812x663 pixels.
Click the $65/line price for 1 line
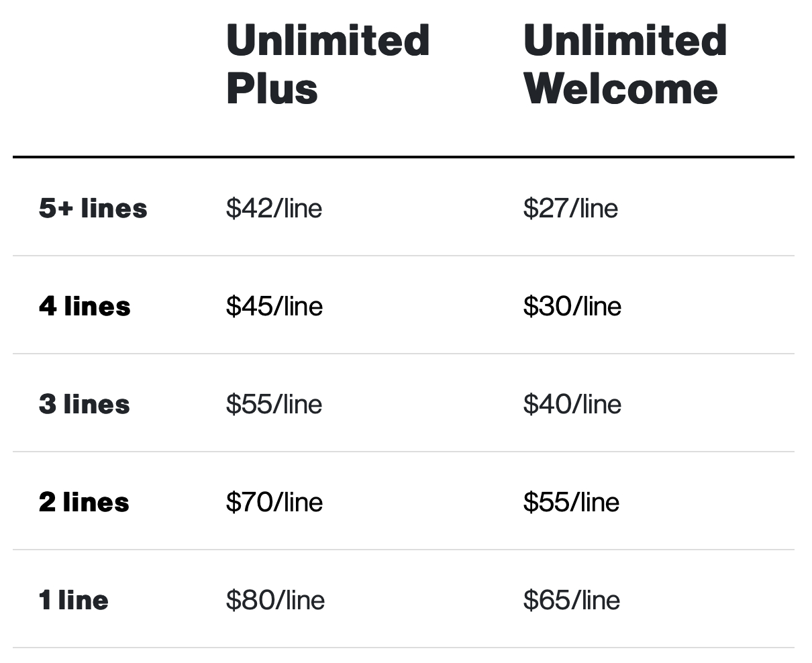tap(571, 600)
